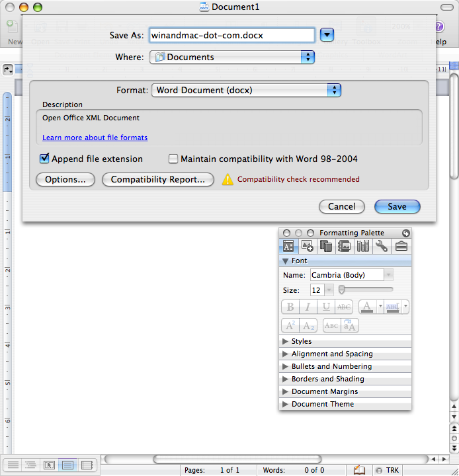The image size is (459, 476).
Task: Click the next page browse arrow
Action: 454,448
